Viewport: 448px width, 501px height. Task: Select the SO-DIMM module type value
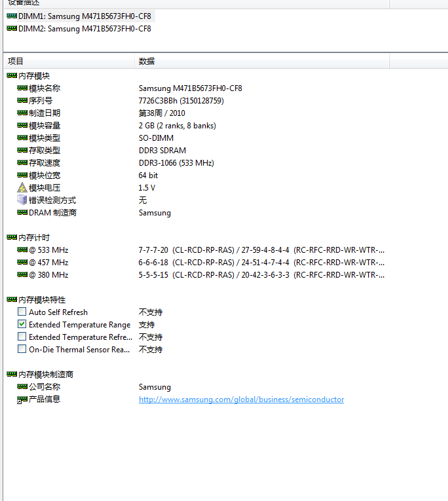coord(156,138)
